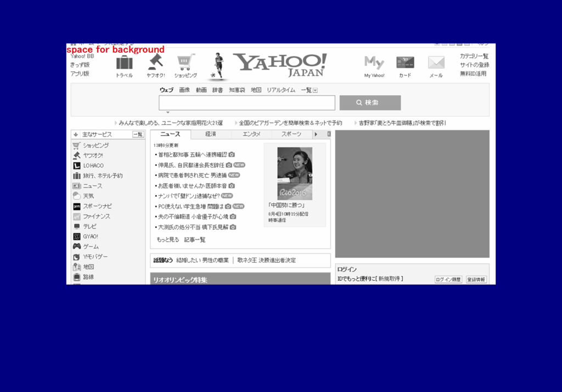Select the ニュース tab
The height and width of the screenshot is (392, 562).
click(171, 134)
